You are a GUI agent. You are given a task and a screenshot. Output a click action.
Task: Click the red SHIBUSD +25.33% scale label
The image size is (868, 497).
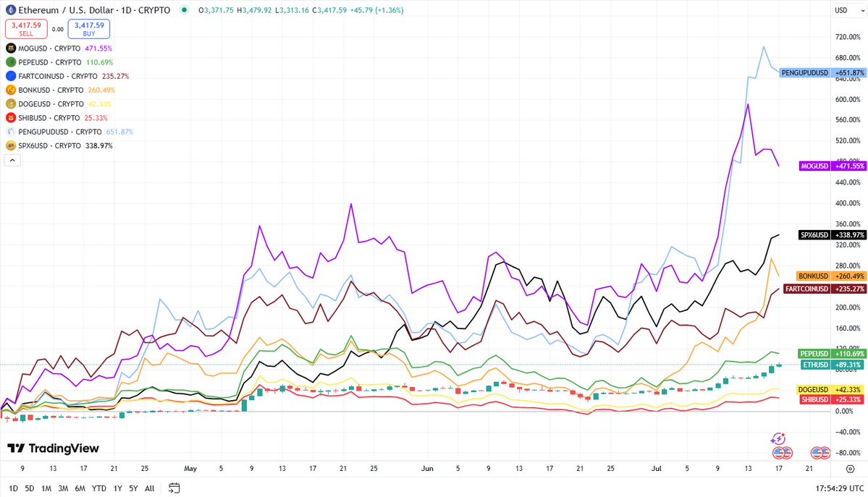click(x=832, y=399)
